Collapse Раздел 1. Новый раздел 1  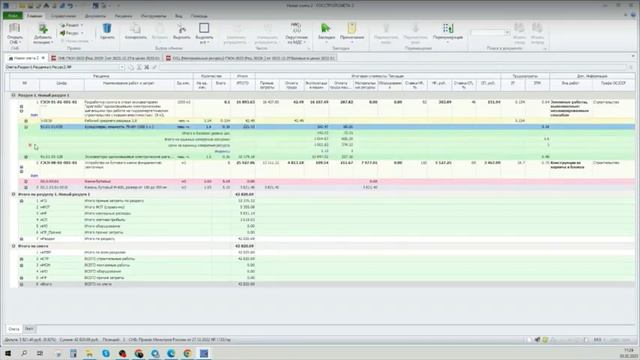coord(13,95)
